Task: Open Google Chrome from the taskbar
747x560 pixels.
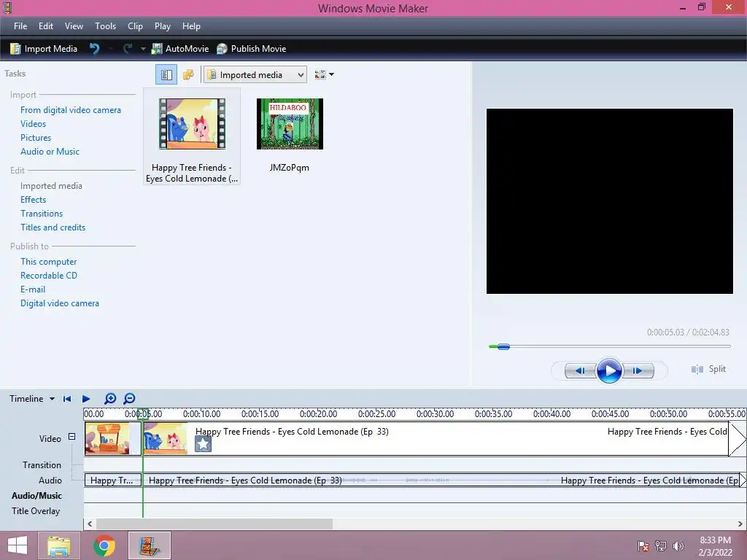Action: click(104, 545)
